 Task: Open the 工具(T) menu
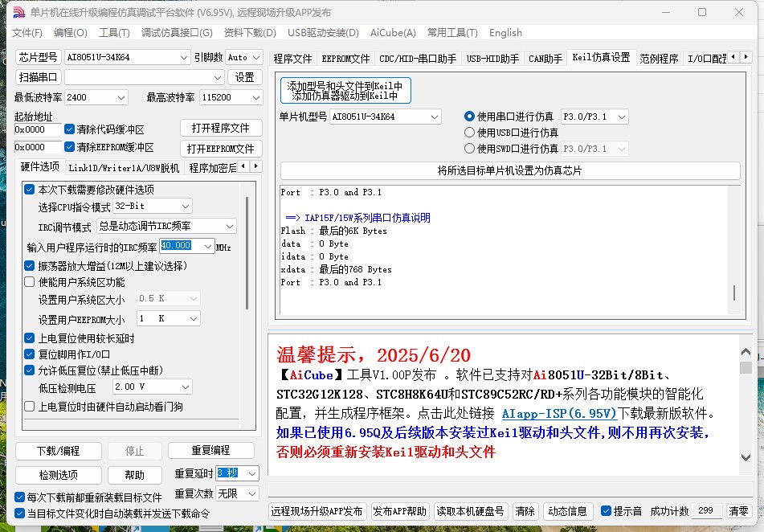point(114,33)
